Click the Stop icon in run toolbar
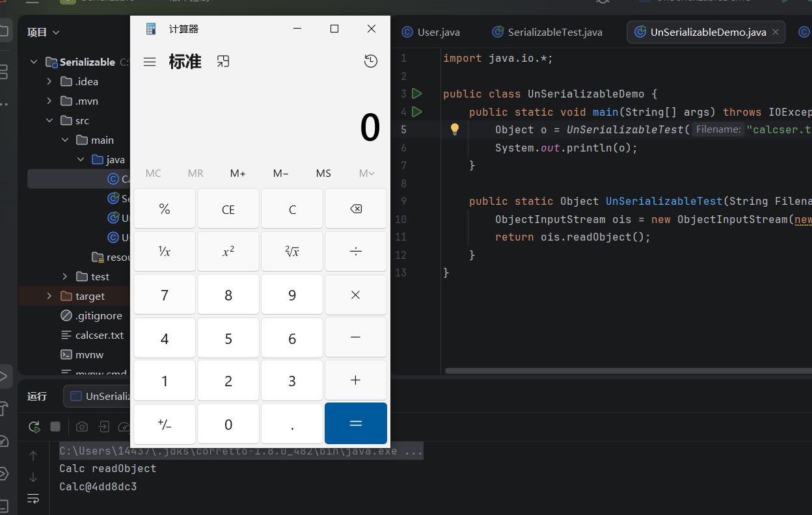This screenshot has width=812, height=515. point(55,427)
